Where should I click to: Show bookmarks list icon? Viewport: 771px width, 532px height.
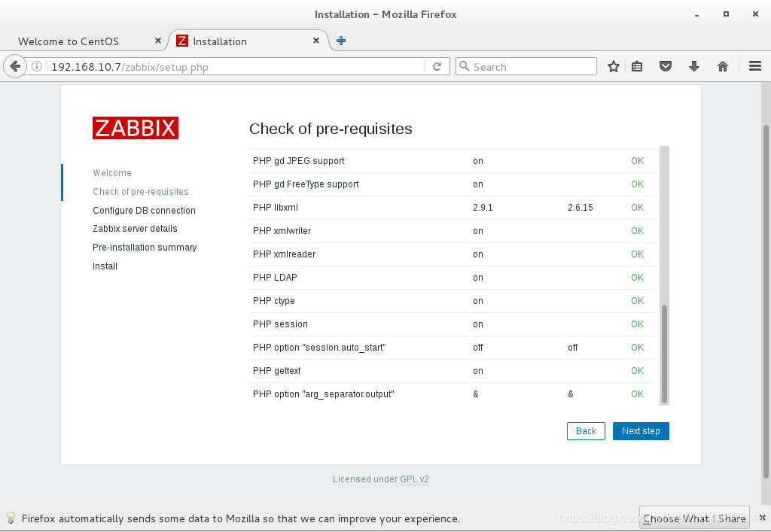(x=637, y=66)
